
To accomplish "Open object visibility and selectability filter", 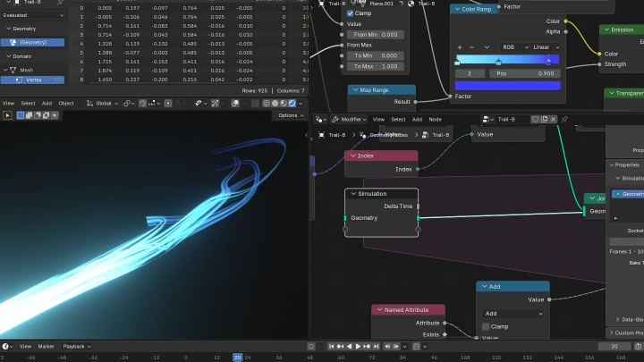I will (x=200, y=104).
